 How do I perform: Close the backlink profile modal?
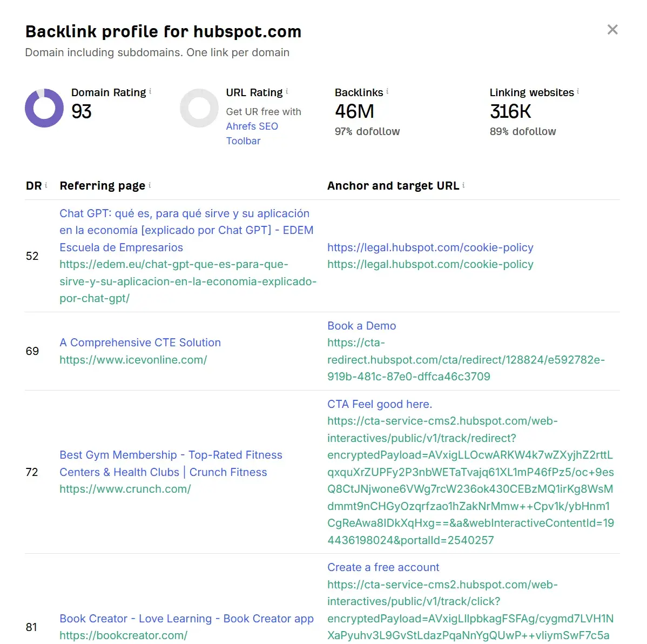click(612, 30)
